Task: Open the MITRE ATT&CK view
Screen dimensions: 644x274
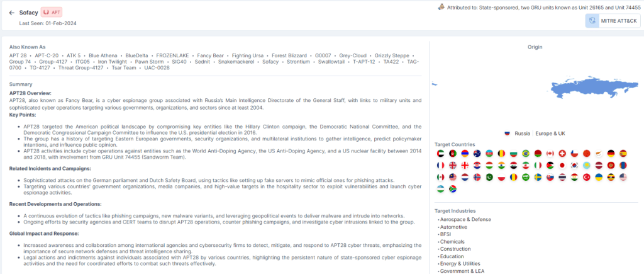Action: coord(613,21)
